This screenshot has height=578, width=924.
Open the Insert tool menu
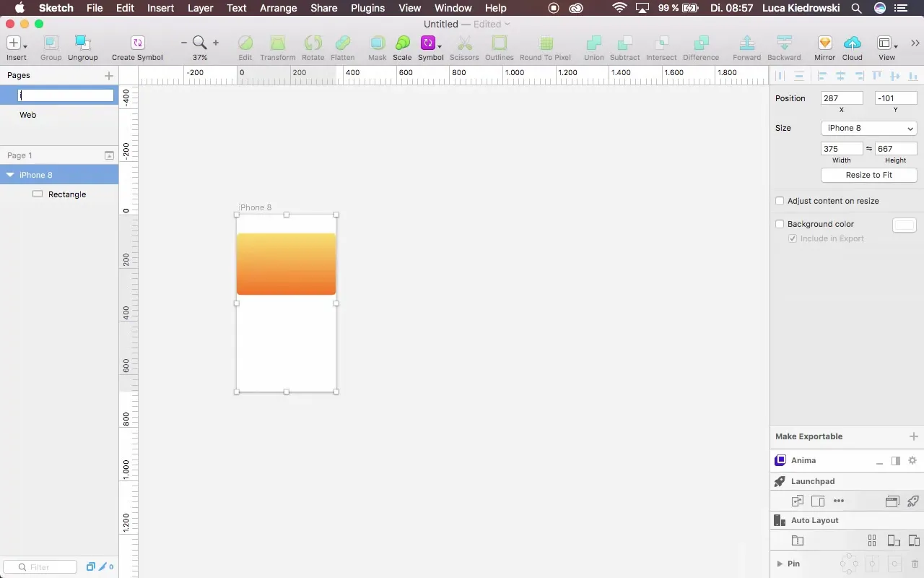[16, 43]
